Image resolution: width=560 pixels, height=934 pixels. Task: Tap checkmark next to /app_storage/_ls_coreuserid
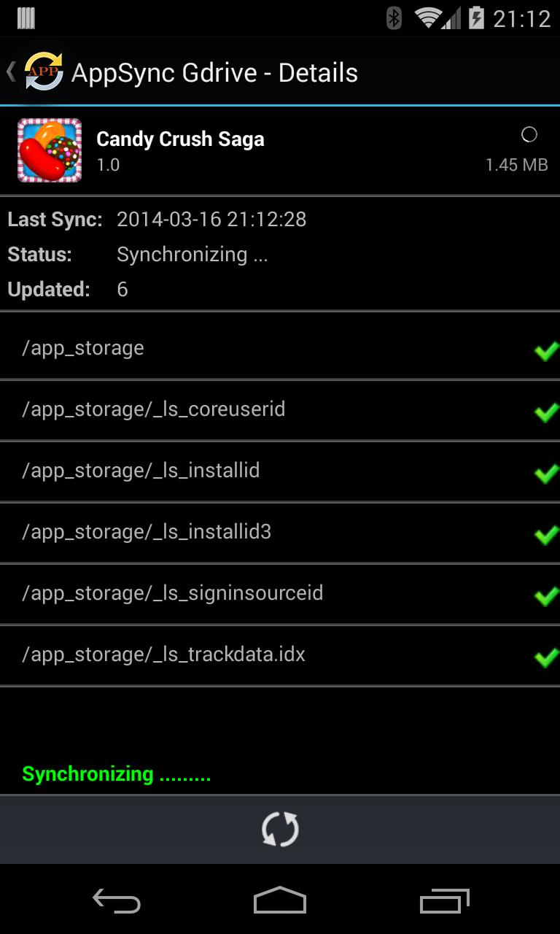(x=547, y=412)
